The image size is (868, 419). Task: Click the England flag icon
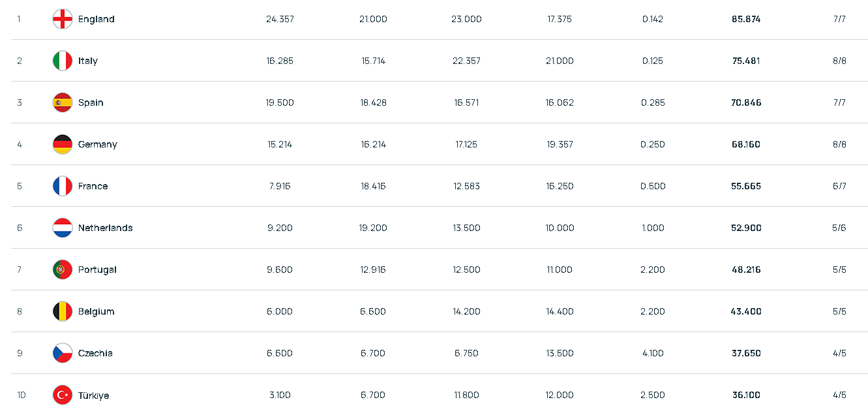63,19
